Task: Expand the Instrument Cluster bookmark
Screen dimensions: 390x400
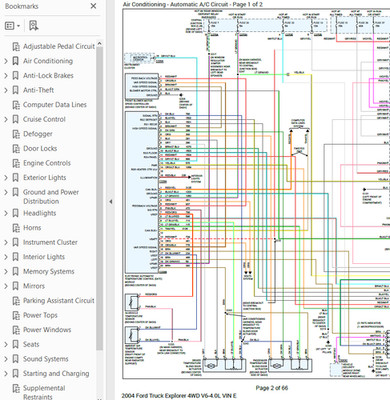Action: [6, 242]
